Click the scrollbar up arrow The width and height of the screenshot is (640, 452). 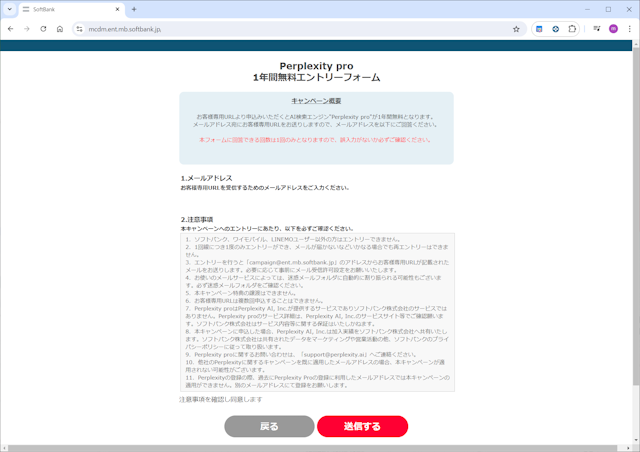636,43
